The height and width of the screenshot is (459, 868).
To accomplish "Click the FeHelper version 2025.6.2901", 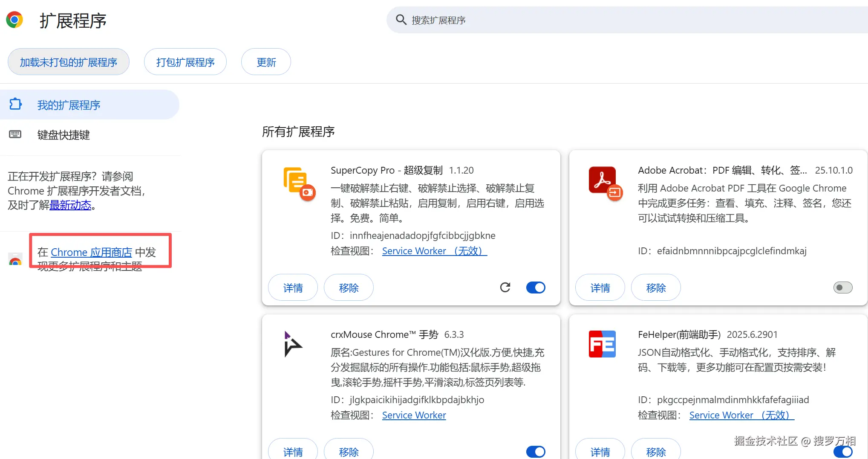I will (752, 334).
